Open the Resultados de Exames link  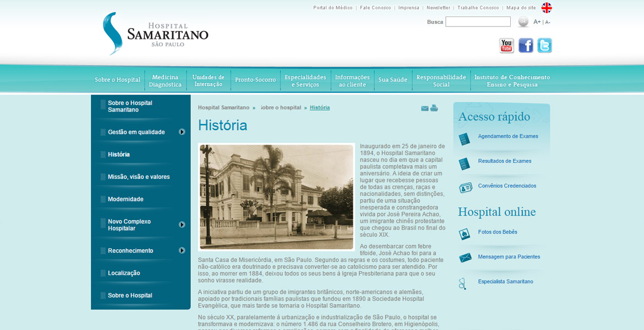(505, 161)
